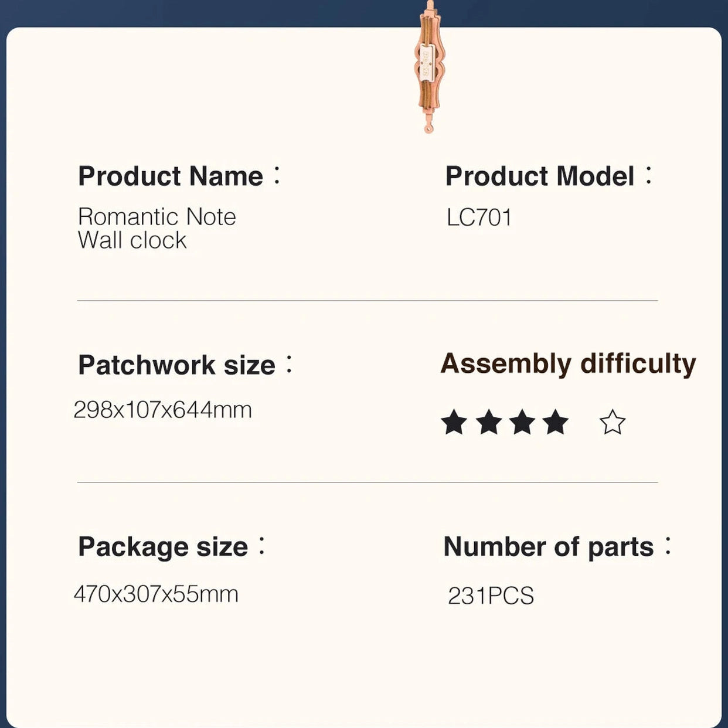Click the "Package size" heading
Image resolution: width=728 pixels, height=728 pixels.
[163, 547]
